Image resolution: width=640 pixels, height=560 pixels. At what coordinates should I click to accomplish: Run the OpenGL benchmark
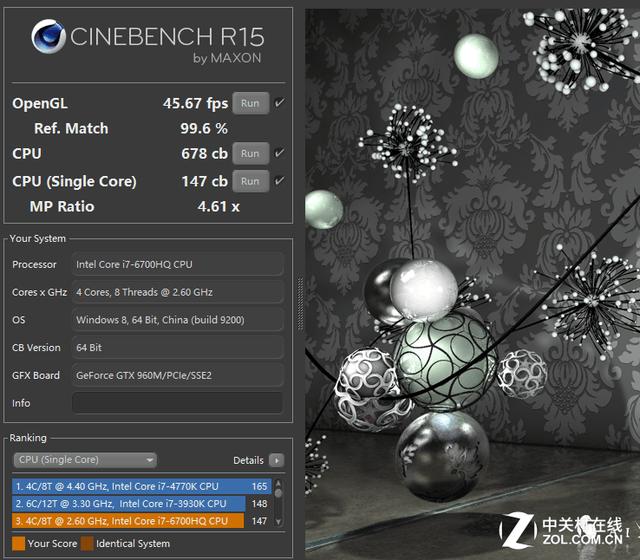[251, 103]
